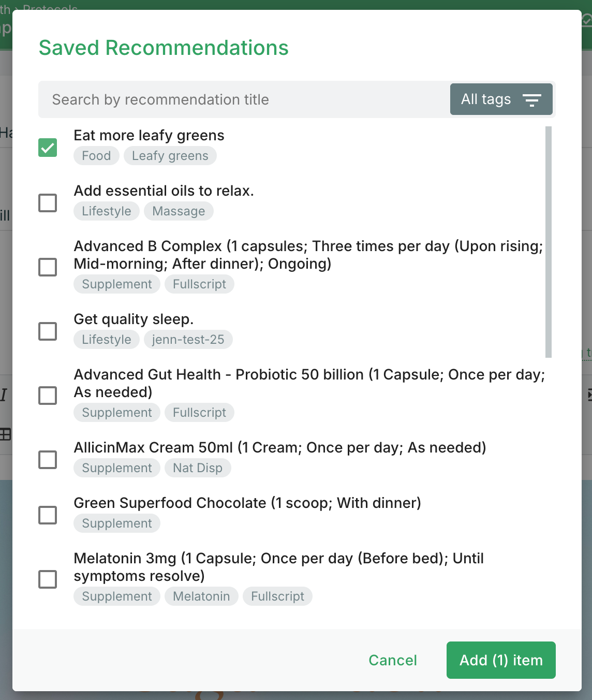Click the Leafy greens tag chip
Image resolution: width=592 pixels, height=700 pixels.
click(x=170, y=156)
